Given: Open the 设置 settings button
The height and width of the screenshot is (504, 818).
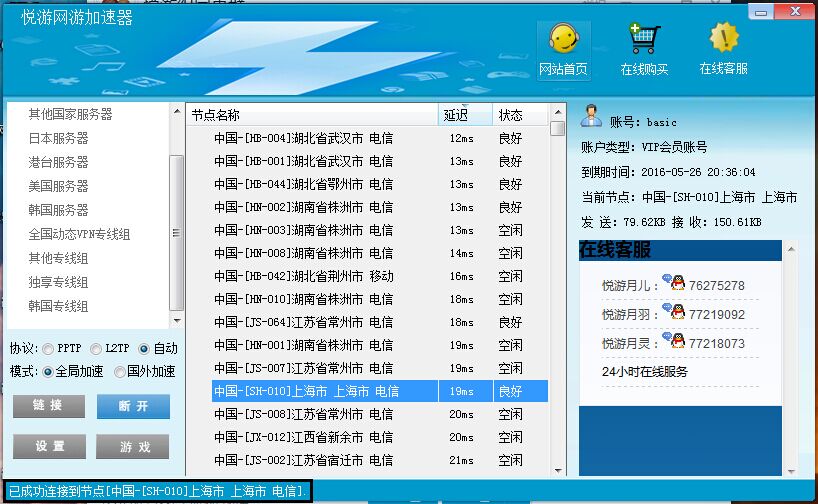Looking at the screenshot, I should 50,447.
